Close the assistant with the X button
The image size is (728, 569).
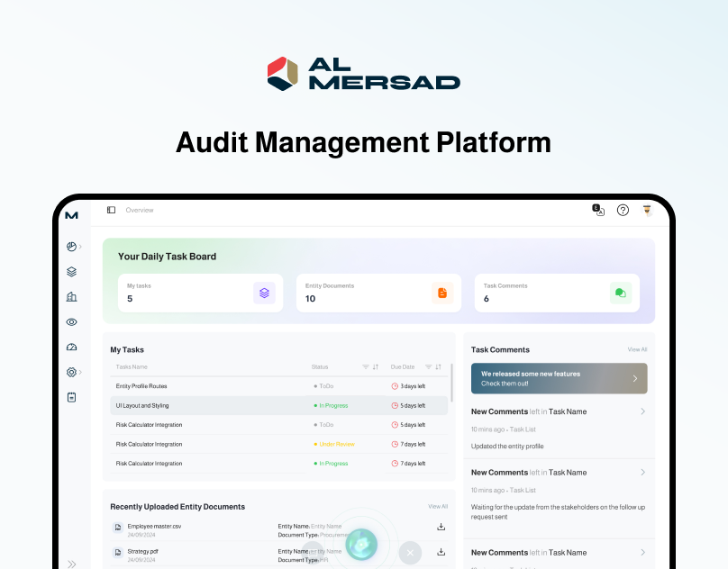pos(410,553)
